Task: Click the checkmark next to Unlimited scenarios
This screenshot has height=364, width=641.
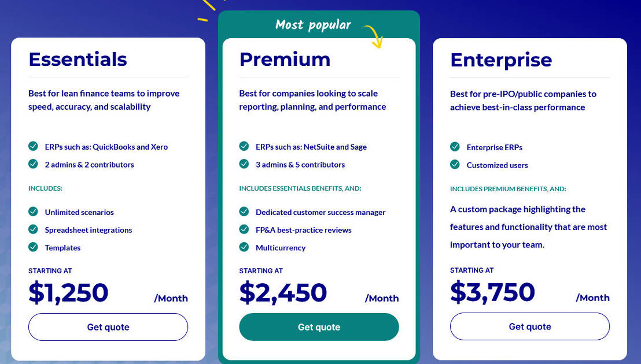Action: click(33, 212)
